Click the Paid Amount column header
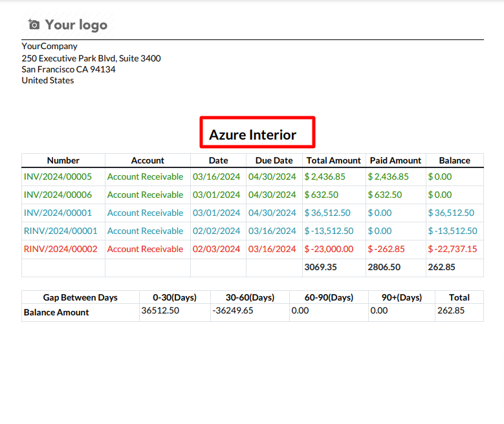This screenshot has width=504, height=424. click(395, 160)
